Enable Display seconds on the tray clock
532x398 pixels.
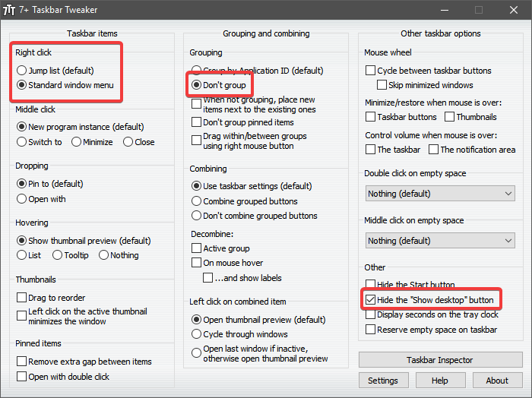pos(371,314)
